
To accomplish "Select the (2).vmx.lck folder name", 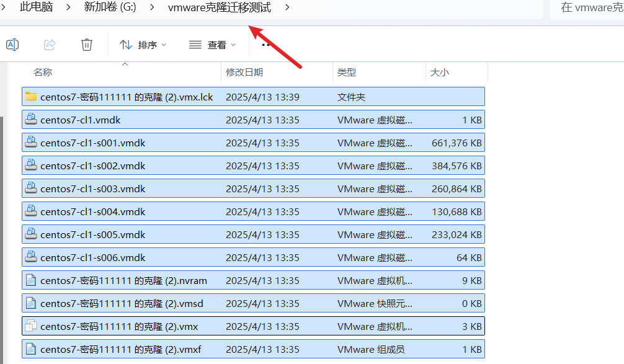I will [x=127, y=97].
